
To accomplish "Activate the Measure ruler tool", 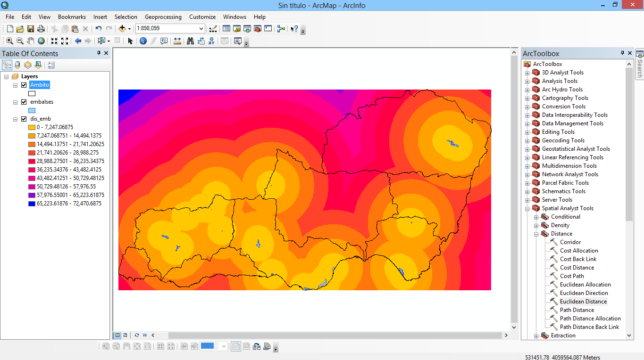I will (x=177, y=41).
